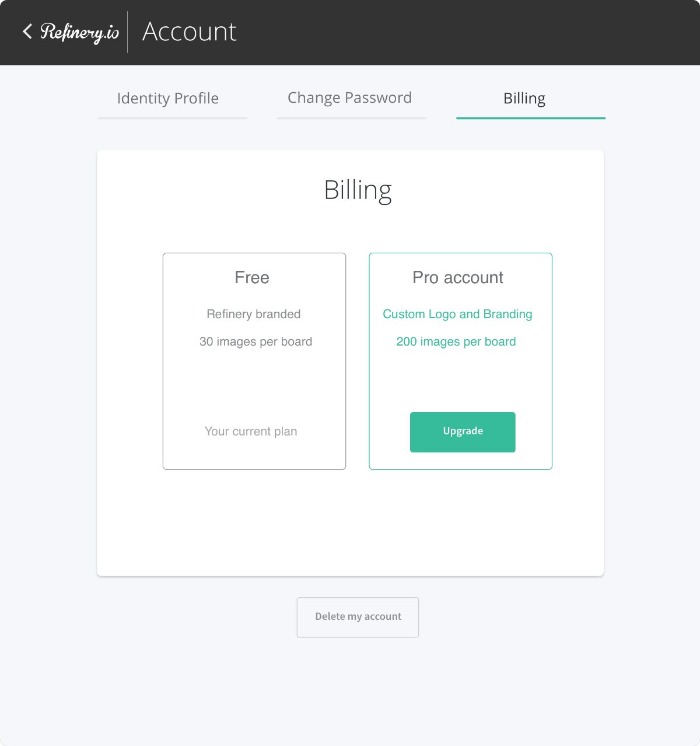Click the Refinery branded feature text

click(254, 314)
